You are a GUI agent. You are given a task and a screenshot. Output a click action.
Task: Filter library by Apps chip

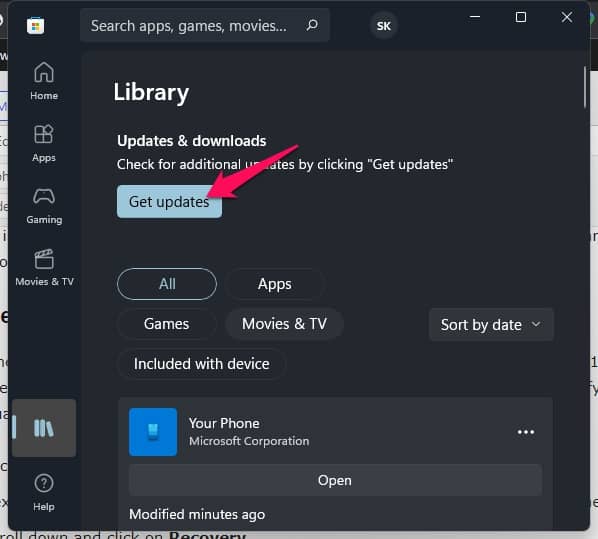pyautogui.click(x=275, y=284)
